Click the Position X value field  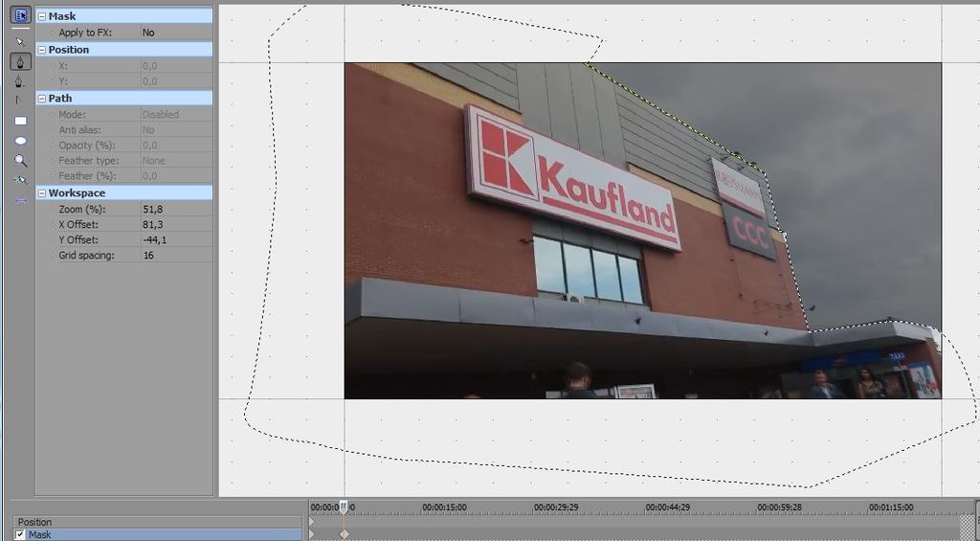176,66
